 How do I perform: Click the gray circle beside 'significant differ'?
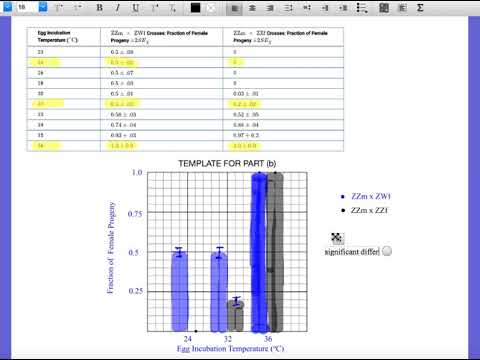[x=387, y=251]
